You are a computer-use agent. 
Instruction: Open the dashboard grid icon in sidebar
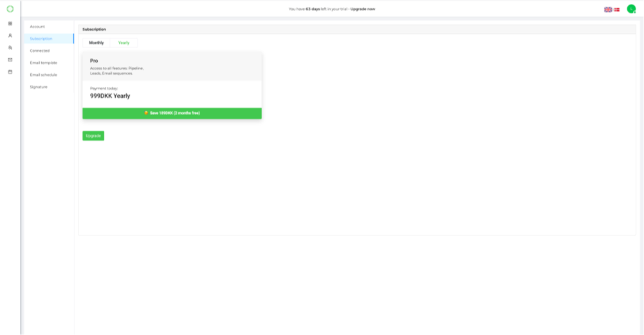click(x=10, y=24)
